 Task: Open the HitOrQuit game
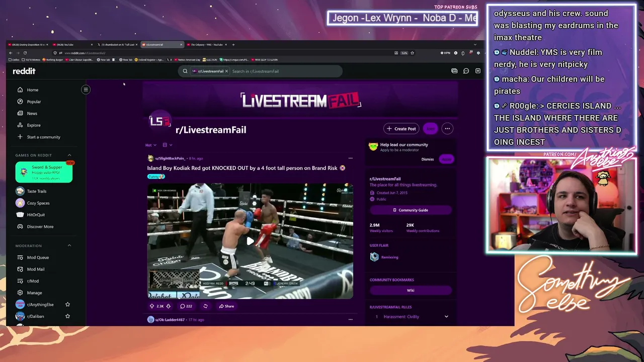tap(36, 215)
